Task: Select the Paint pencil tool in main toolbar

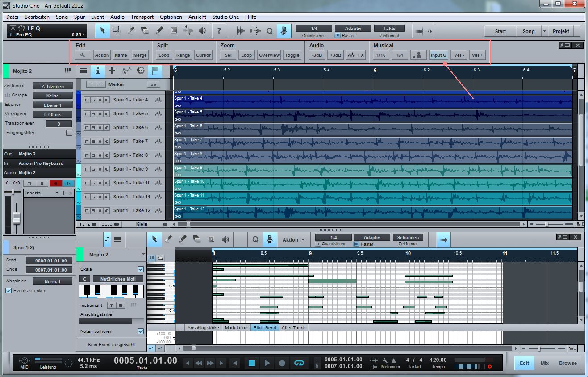Action: [159, 30]
